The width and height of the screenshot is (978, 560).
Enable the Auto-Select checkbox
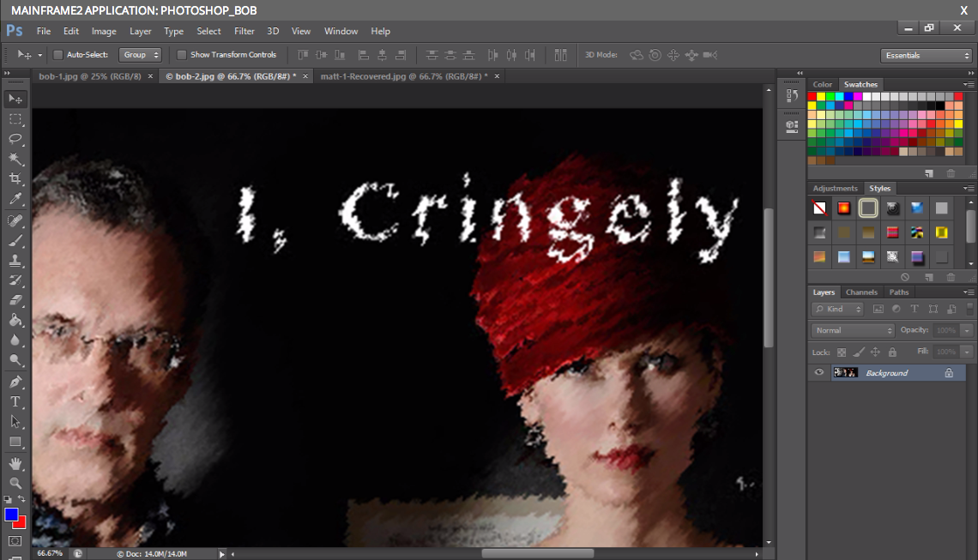(x=58, y=55)
